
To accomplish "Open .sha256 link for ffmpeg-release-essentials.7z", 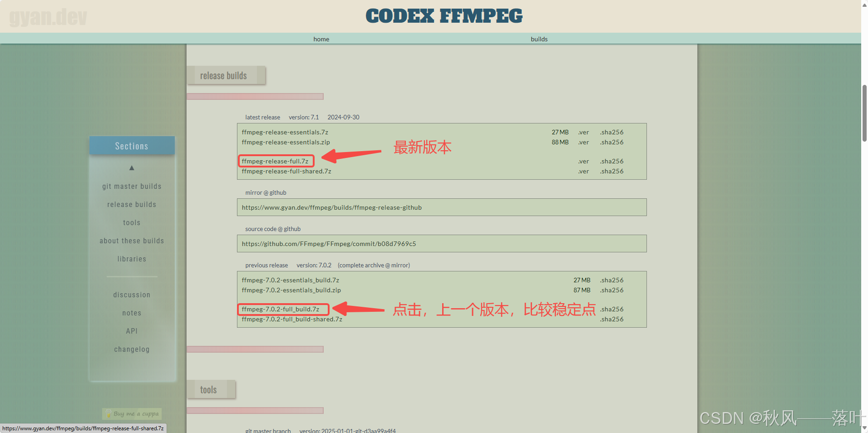I will [612, 132].
